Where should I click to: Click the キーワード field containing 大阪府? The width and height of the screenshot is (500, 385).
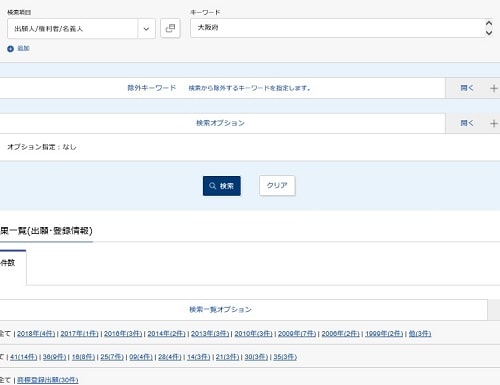point(337,28)
